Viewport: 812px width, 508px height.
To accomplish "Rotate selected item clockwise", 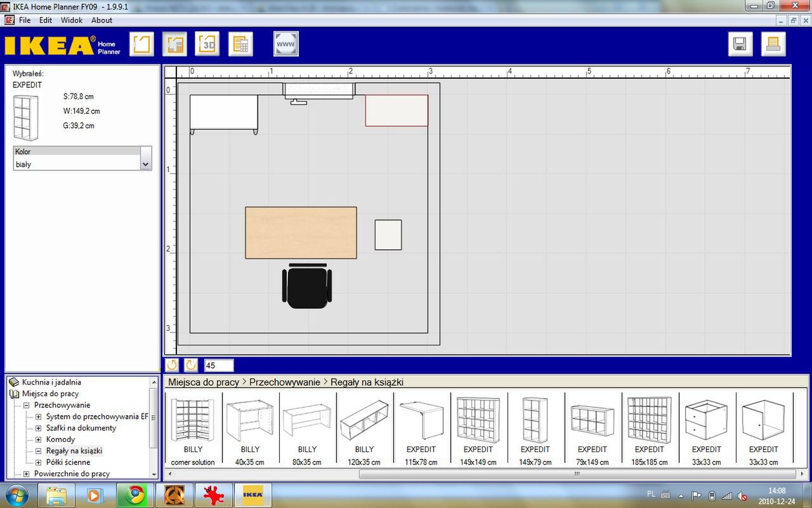I will 191,365.
